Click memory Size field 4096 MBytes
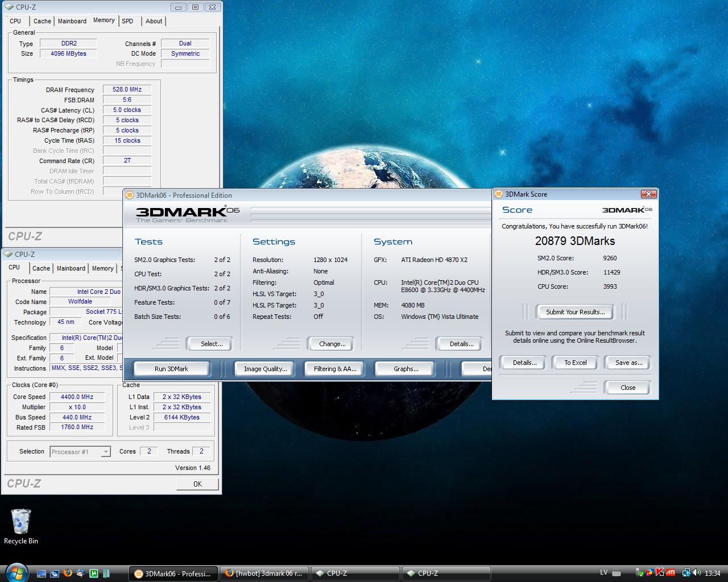728x582 pixels. point(68,53)
